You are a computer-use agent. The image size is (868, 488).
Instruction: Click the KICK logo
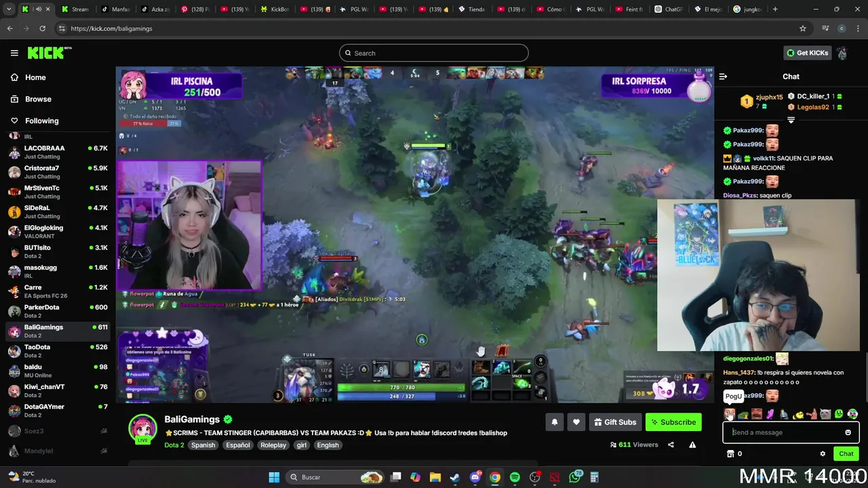[x=50, y=53]
